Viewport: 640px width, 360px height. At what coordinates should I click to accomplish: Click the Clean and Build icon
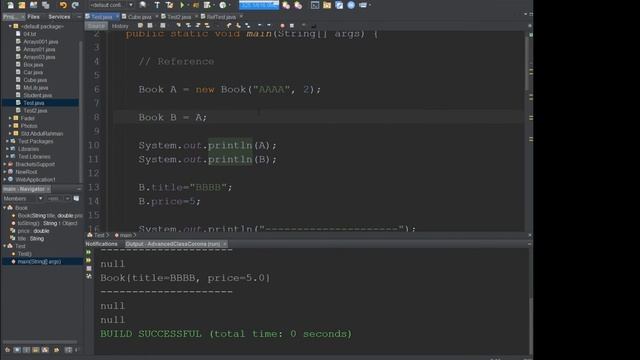pyautogui.click(x=169, y=5)
